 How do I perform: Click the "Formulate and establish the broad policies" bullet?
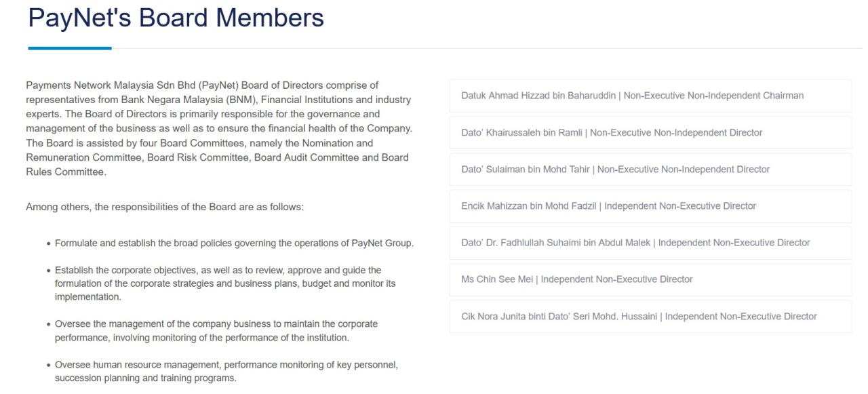(234, 243)
